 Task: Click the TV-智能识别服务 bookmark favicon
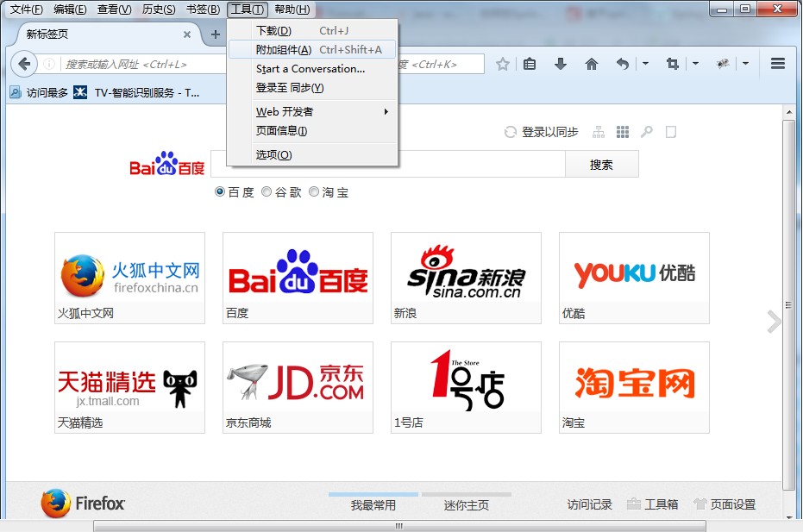tap(80, 92)
